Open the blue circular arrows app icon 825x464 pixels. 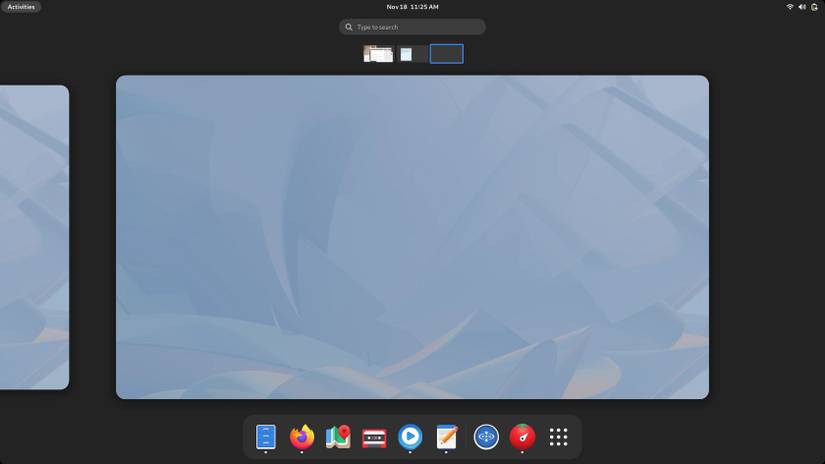point(486,437)
